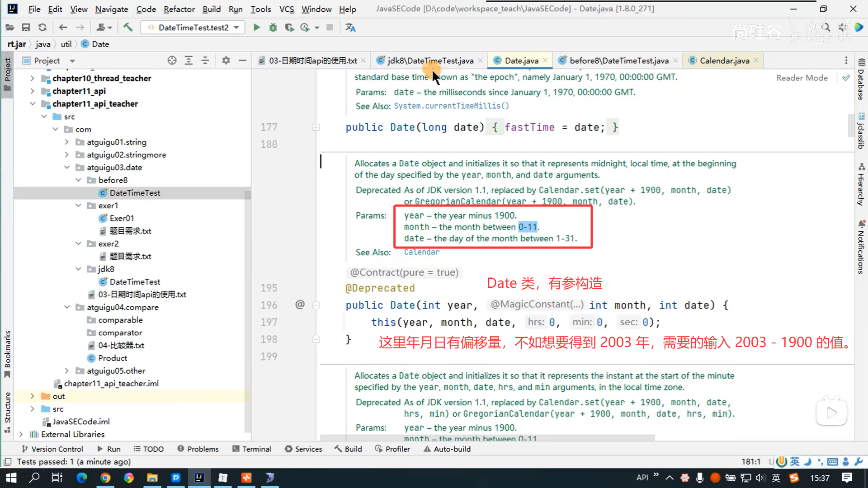Expand the chapter11_api module node
The height and width of the screenshot is (488, 868).
[32, 91]
